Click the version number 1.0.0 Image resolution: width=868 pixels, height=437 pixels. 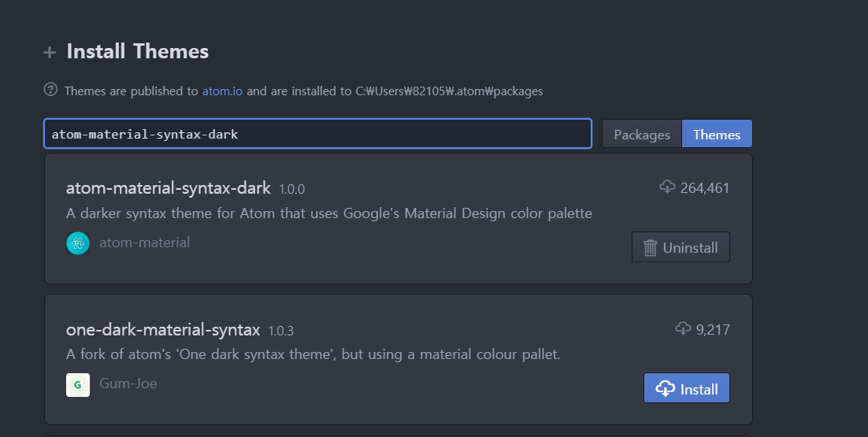(x=291, y=189)
